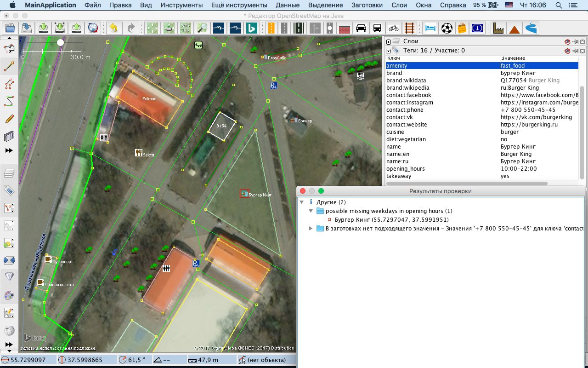Expand the 'В заготовках нет' warning node
This screenshot has width=588, height=368.
pyautogui.click(x=311, y=229)
